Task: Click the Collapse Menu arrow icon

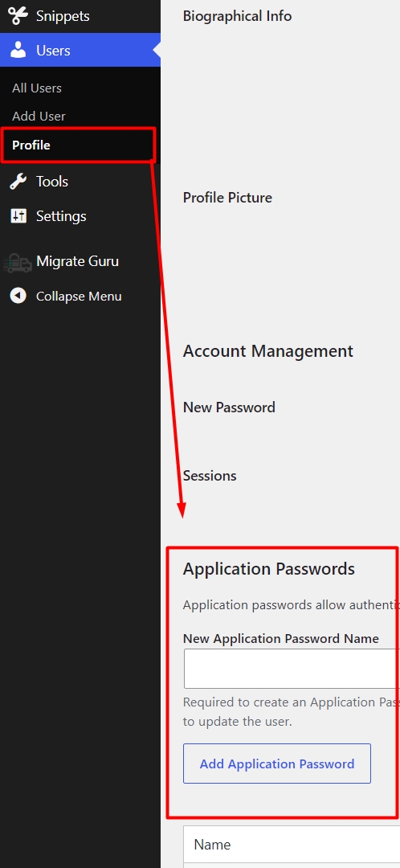Action: click(x=18, y=296)
